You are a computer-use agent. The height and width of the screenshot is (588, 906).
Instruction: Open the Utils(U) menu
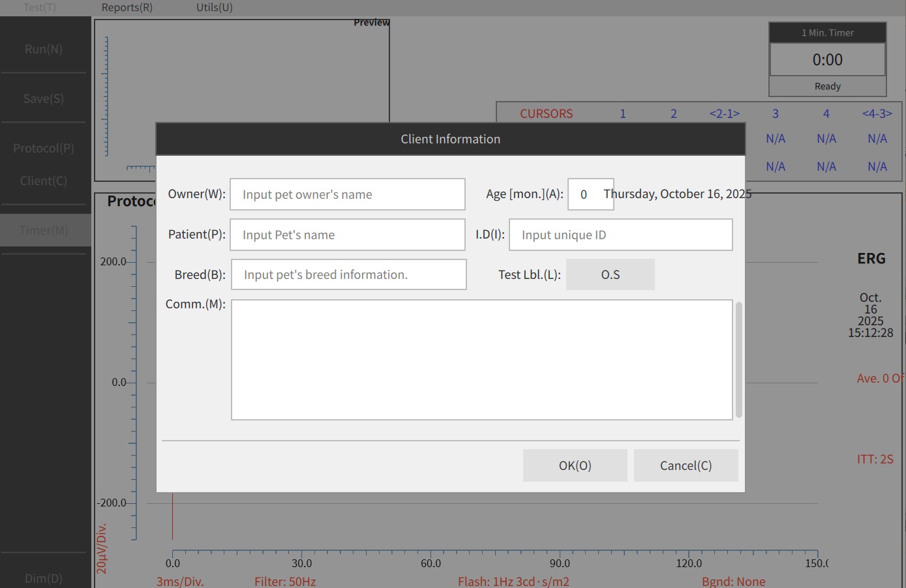point(215,7)
